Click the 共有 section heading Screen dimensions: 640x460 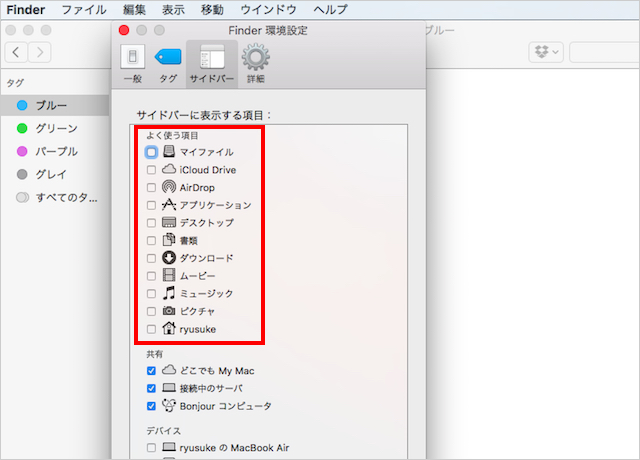pos(155,354)
